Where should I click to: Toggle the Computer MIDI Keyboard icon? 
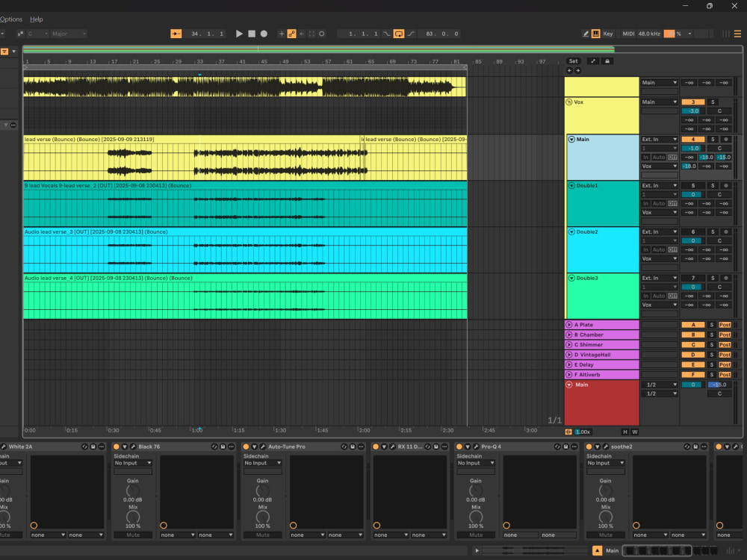(595, 34)
